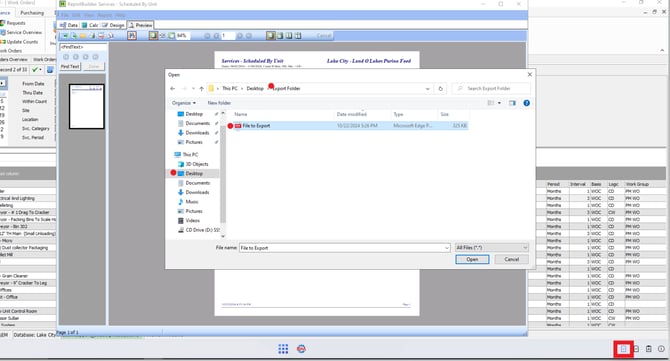Image resolution: width=670 pixels, height=361 pixels.
Task: Open the File name combo dropdown arrow
Action: pyautogui.click(x=447, y=248)
